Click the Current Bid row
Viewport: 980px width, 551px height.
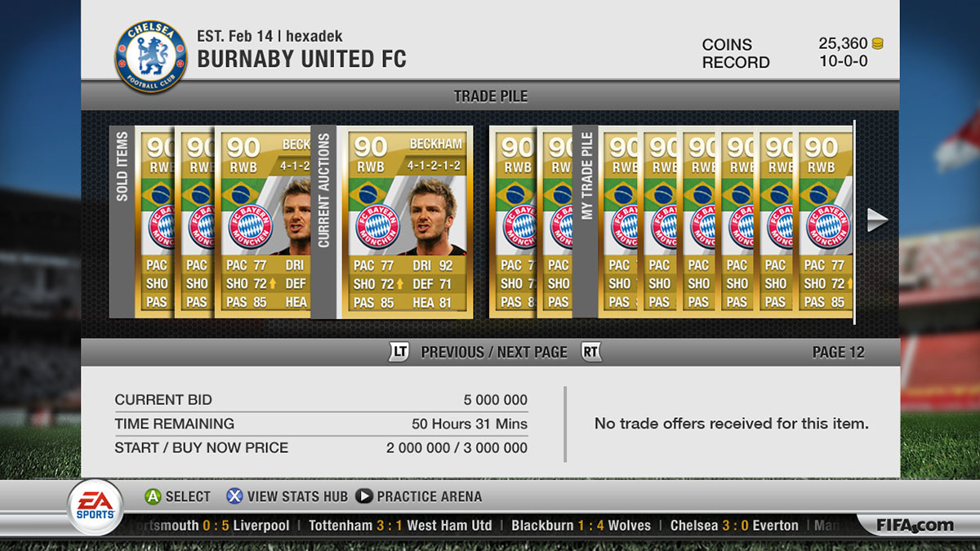[x=321, y=400]
